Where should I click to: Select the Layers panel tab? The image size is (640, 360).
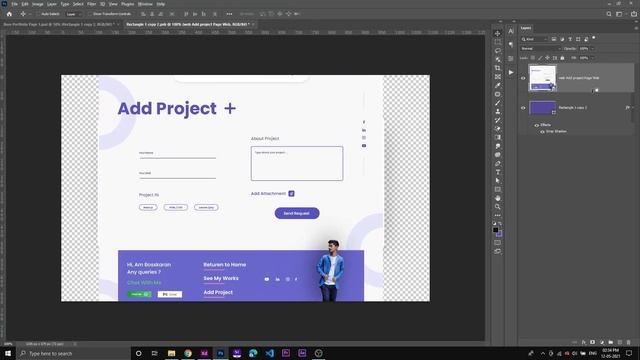click(526, 28)
